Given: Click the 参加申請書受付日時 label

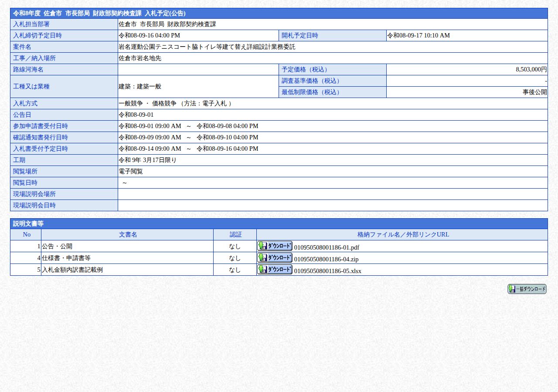Looking at the screenshot, I should tap(64, 126).
